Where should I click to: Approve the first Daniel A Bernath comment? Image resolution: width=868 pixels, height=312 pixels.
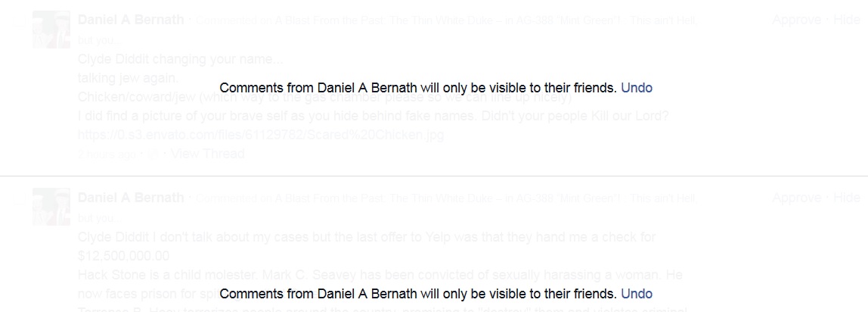pos(797,20)
